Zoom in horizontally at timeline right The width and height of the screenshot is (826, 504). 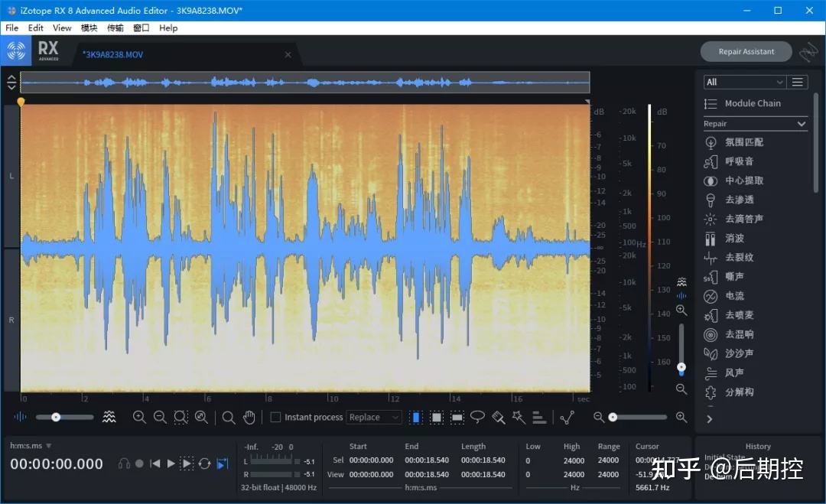(x=681, y=417)
